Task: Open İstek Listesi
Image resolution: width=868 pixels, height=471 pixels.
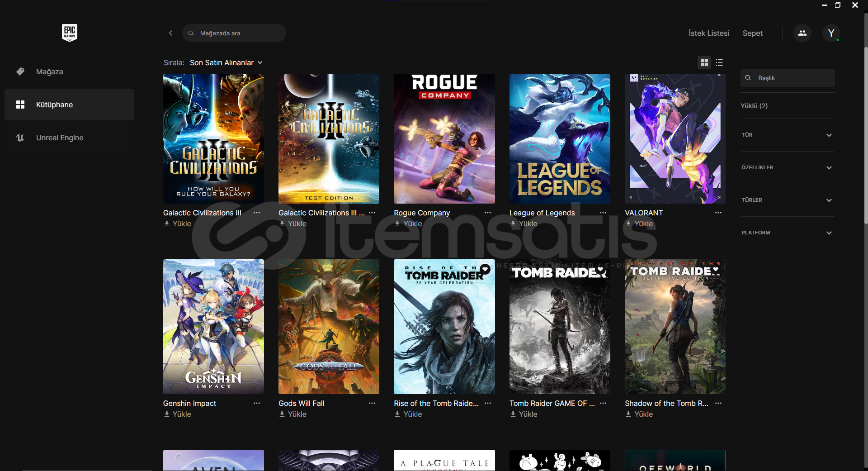Action: pos(709,33)
